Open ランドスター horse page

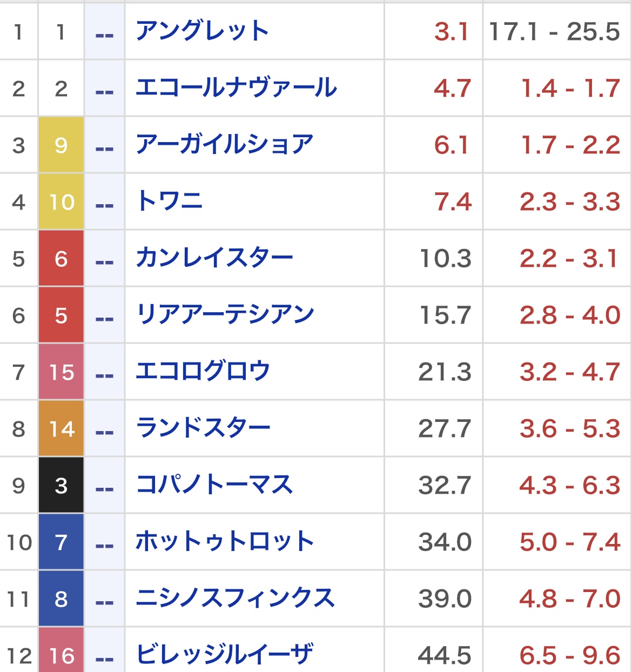pyautogui.click(x=203, y=428)
